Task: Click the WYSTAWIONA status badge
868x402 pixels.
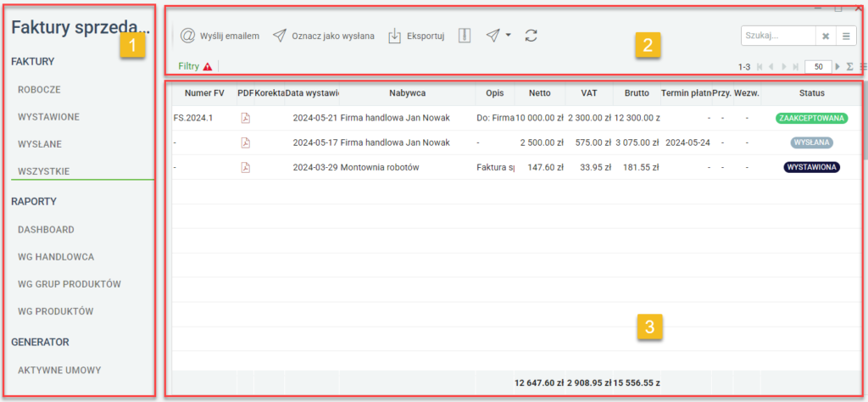Action: click(811, 167)
